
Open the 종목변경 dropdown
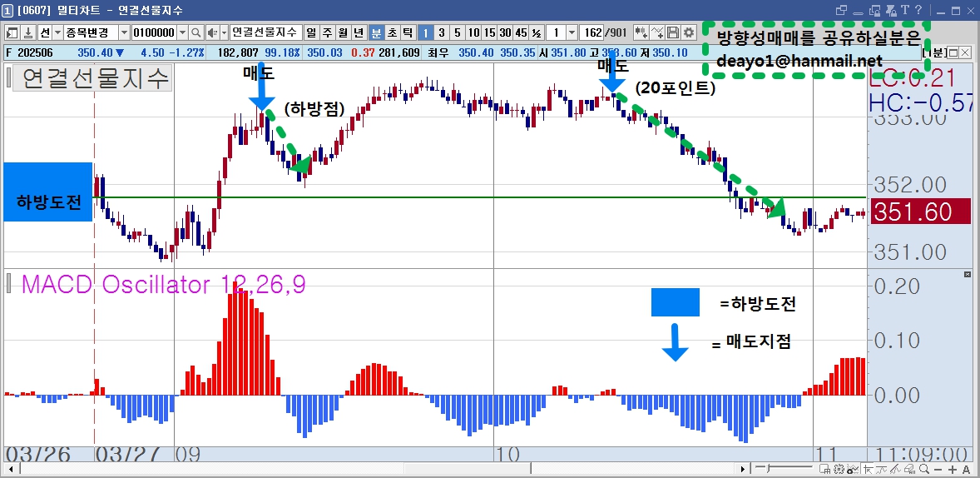pos(123,32)
